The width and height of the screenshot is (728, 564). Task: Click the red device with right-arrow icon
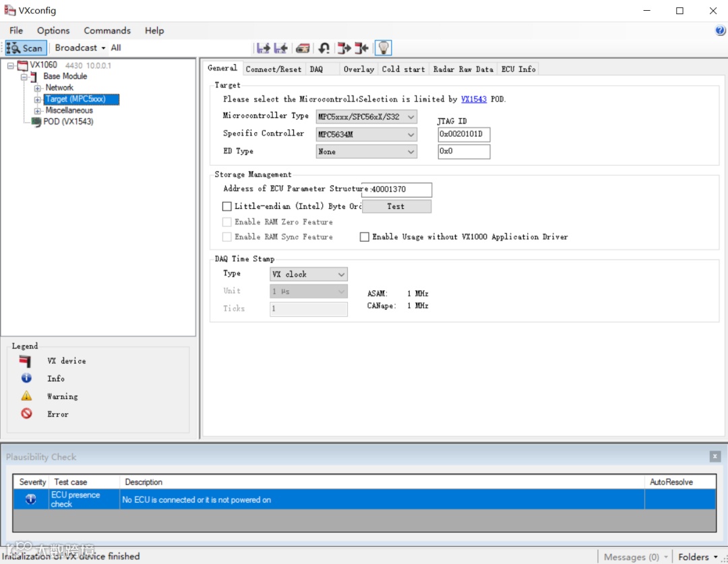point(344,48)
